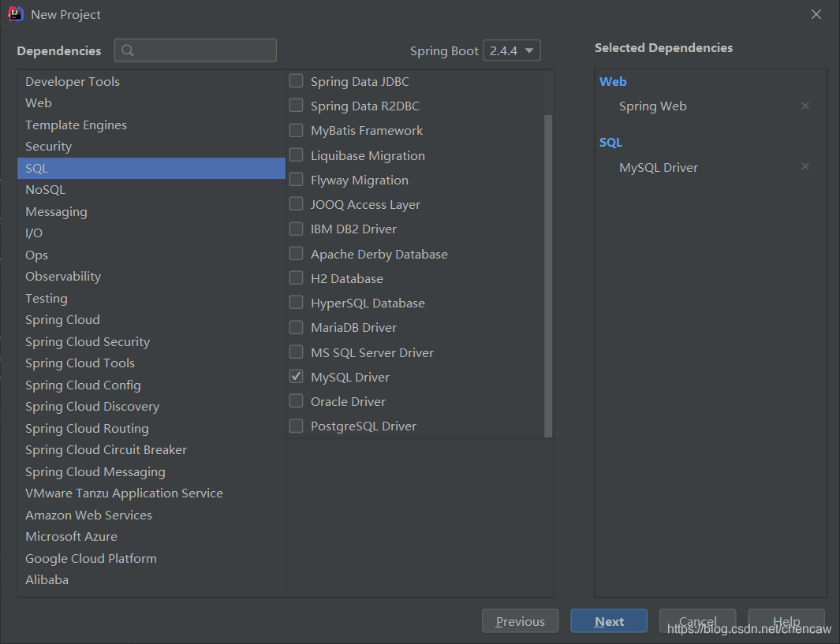Select the SQL category

[x=151, y=168]
